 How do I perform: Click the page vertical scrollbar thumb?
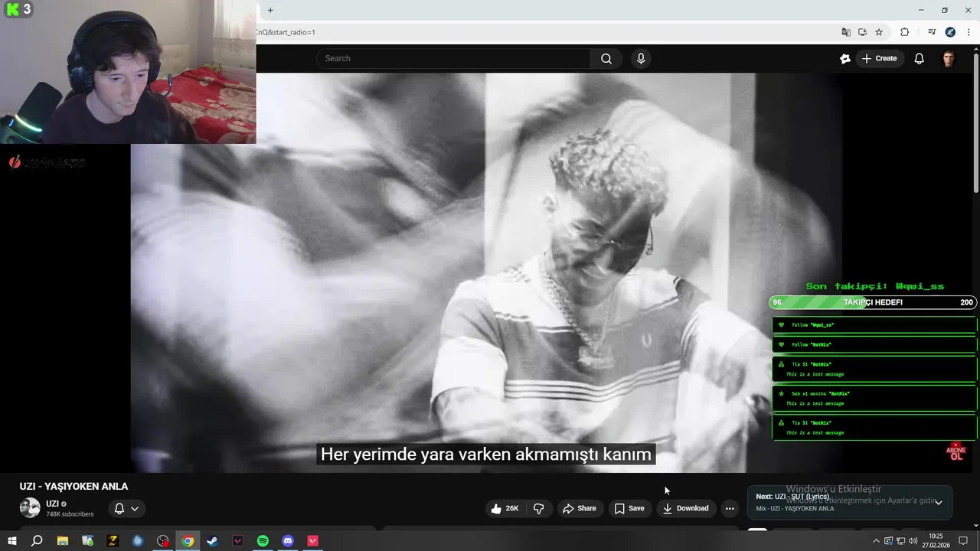[x=975, y=122]
